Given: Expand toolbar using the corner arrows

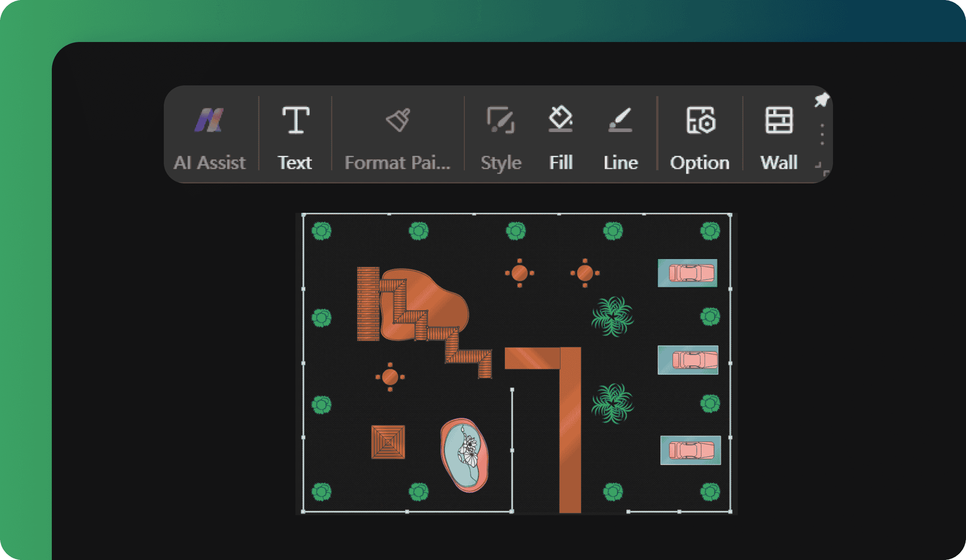Looking at the screenshot, I should pyautogui.click(x=822, y=169).
